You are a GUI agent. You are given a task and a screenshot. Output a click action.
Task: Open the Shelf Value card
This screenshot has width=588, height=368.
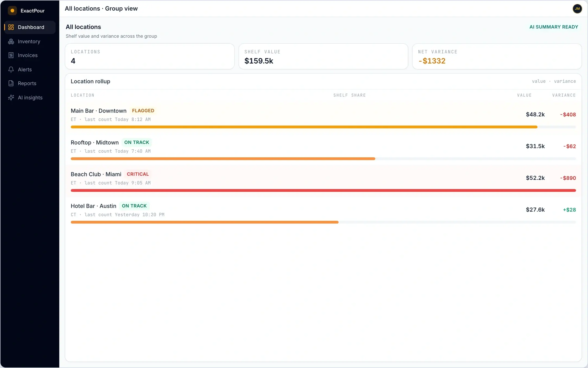323,56
